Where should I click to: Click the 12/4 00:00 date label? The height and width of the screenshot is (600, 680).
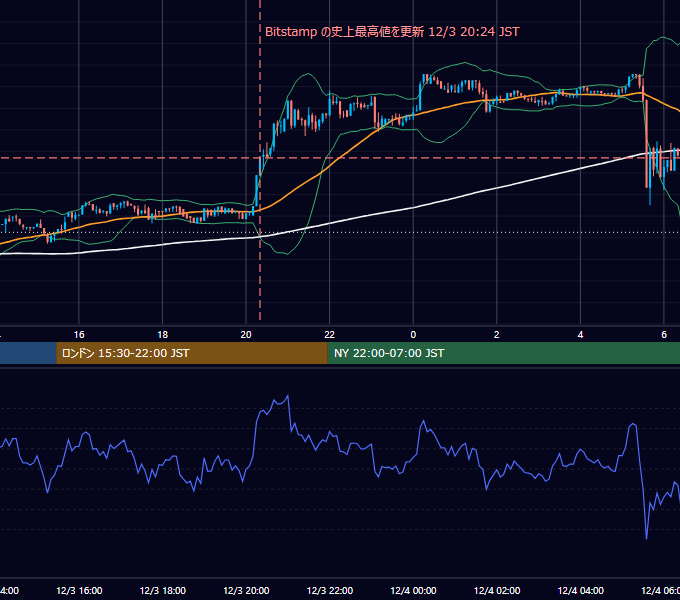coord(413,590)
